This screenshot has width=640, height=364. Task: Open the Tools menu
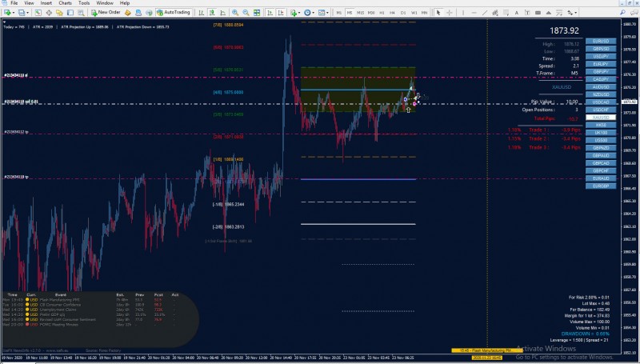click(x=84, y=3)
